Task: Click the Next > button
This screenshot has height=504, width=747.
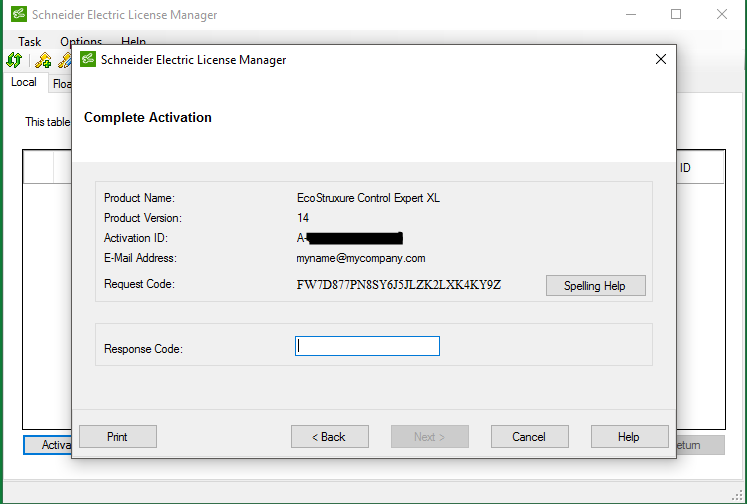Action: tap(430, 437)
